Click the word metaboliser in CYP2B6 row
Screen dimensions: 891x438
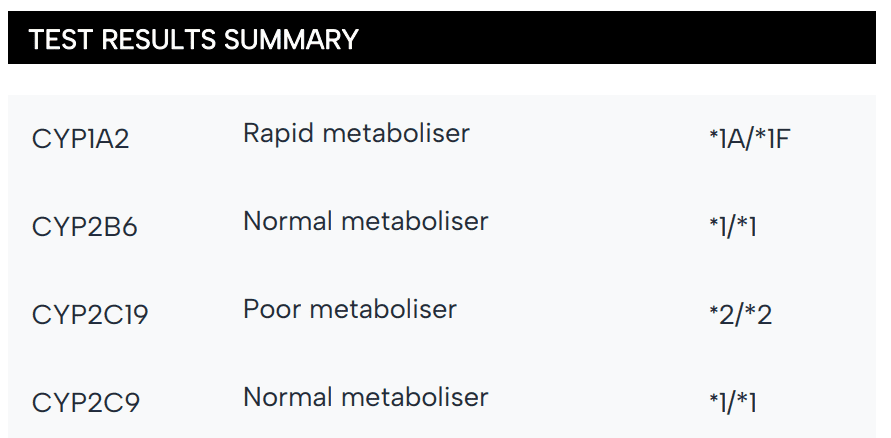414,221
